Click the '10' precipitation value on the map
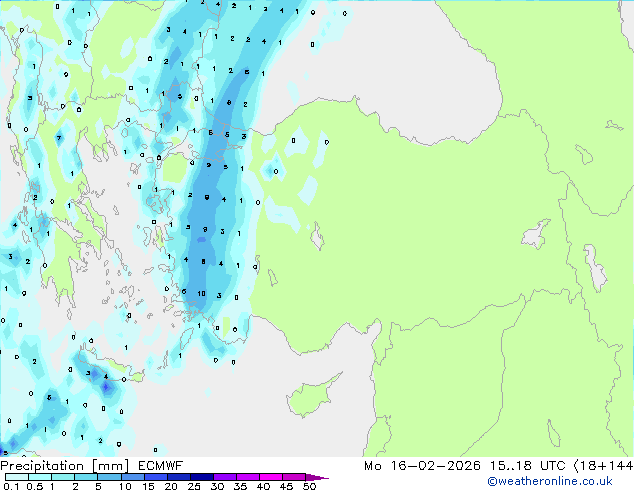The height and width of the screenshot is (490, 634). click(x=201, y=294)
